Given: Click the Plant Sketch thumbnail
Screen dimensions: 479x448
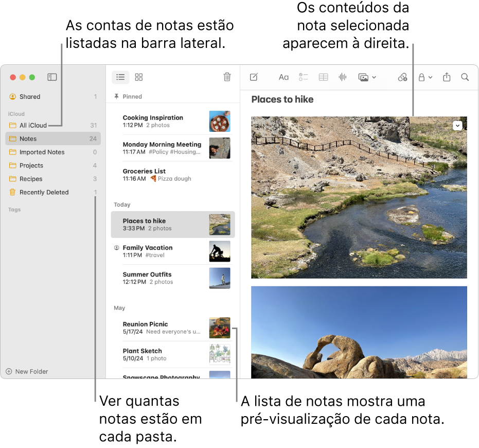Looking at the screenshot, I should (220, 355).
